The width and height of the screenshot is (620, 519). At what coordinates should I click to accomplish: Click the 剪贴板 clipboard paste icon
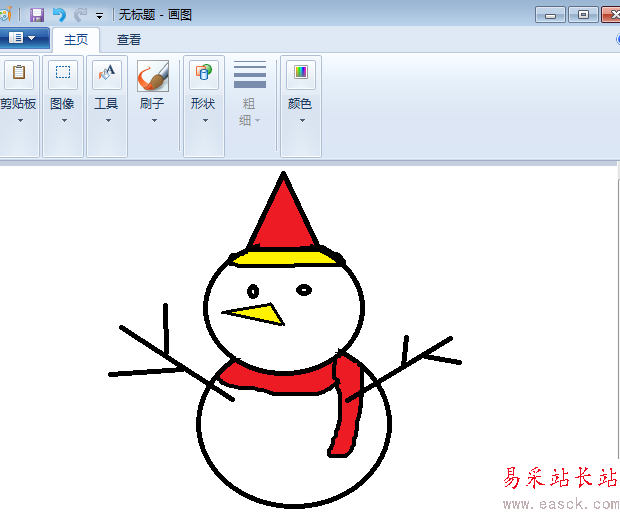tap(19, 74)
